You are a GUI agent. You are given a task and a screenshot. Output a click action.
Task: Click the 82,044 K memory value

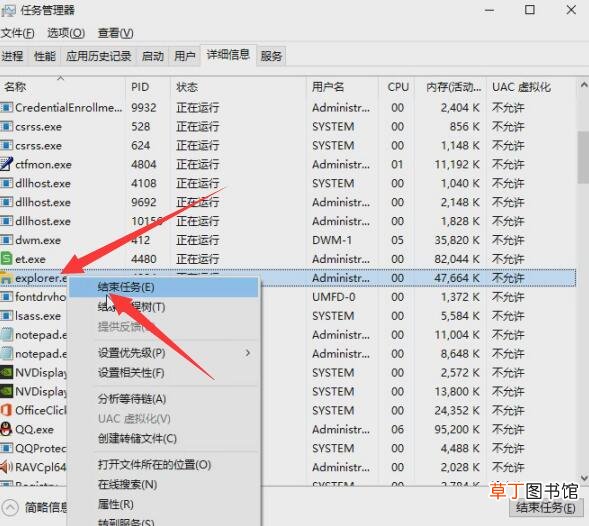457,259
